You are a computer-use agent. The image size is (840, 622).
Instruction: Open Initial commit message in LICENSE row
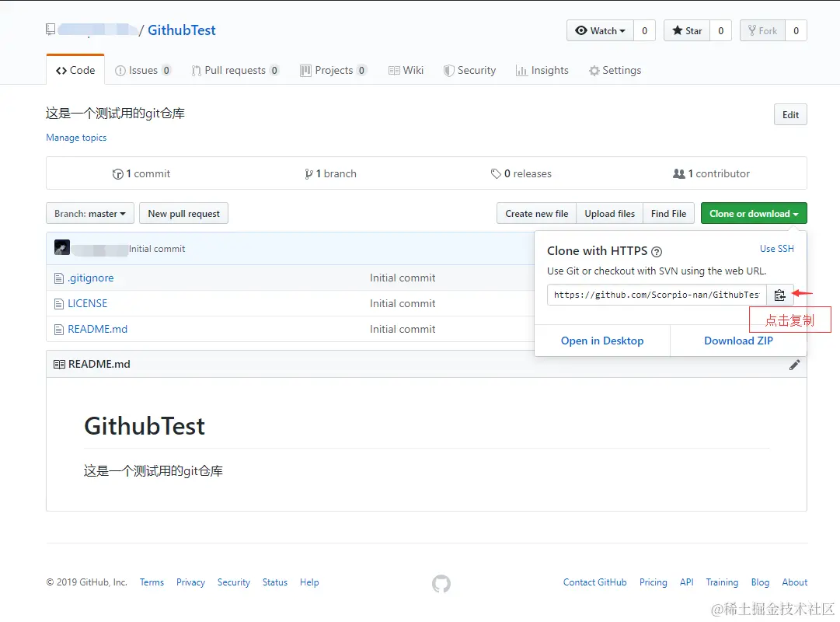[x=403, y=304]
